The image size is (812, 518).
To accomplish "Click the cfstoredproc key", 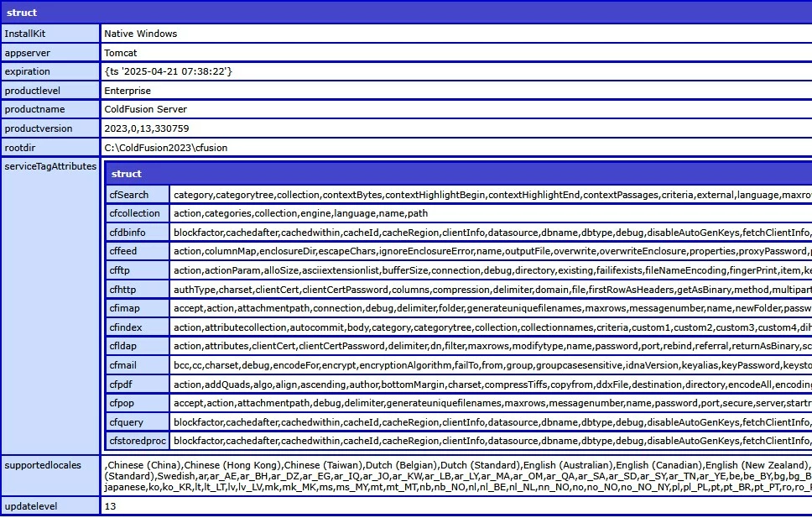I will (x=138, y=442).
